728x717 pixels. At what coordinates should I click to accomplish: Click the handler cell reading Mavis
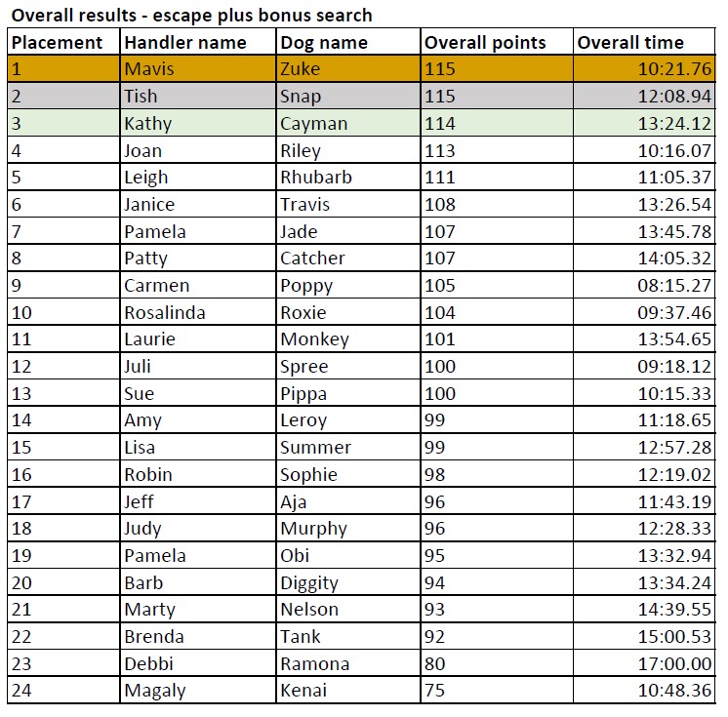pos(198,69)
